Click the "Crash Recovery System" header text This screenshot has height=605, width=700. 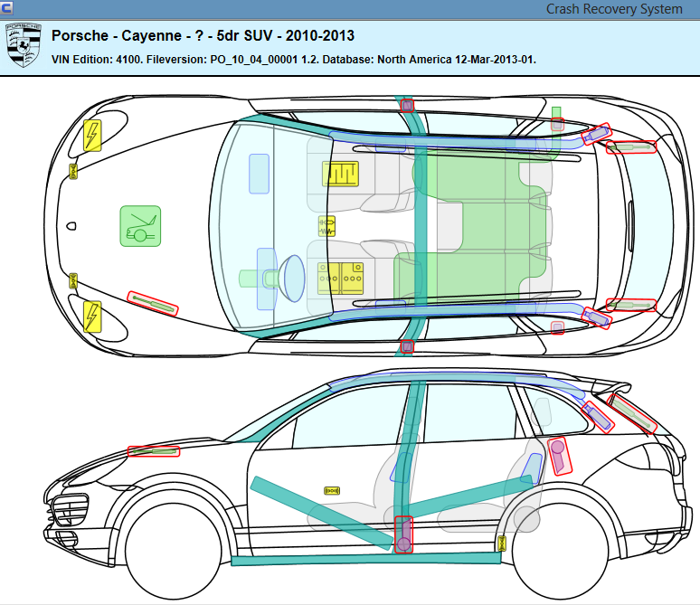(614, 9)
